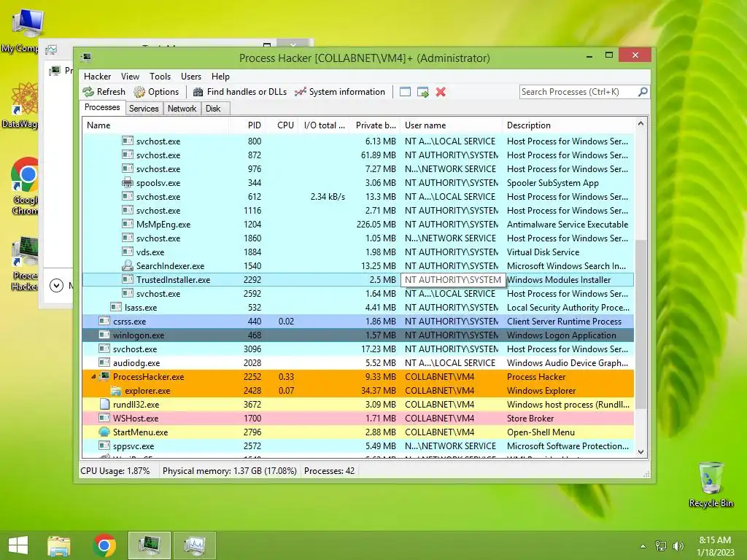Click the MsMpEng.exe process icon
This screenshot has height=560, width=747.
(127, 224)
